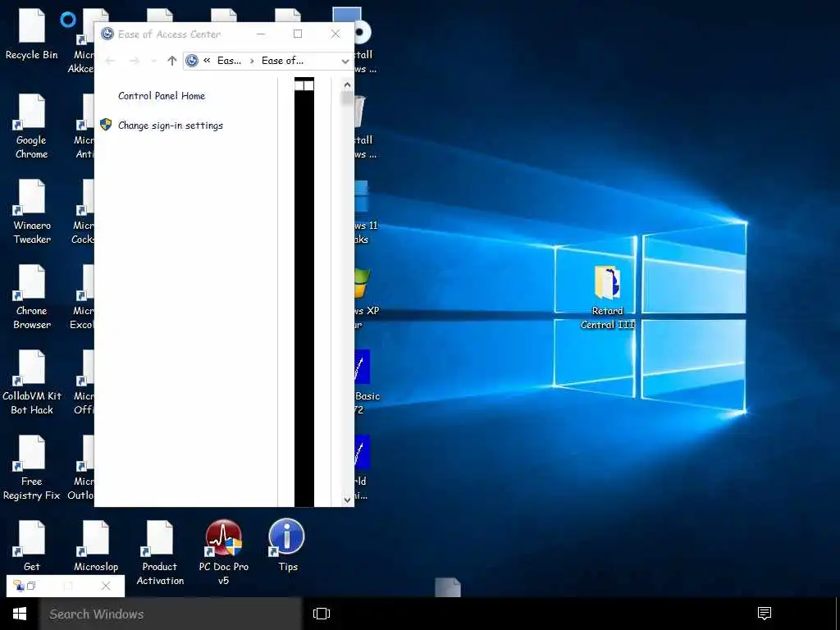Select the desktop icon labeled Get
840x630 pixels.
point(32,546)
